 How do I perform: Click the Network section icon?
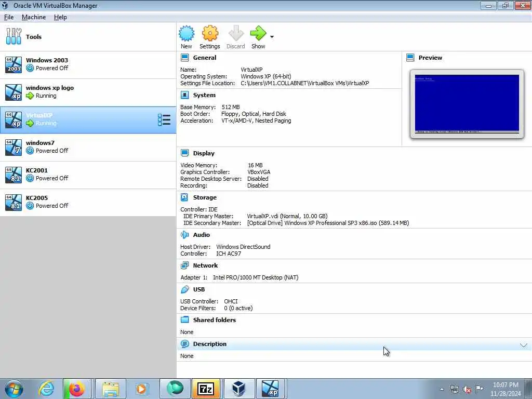point(184,265)
